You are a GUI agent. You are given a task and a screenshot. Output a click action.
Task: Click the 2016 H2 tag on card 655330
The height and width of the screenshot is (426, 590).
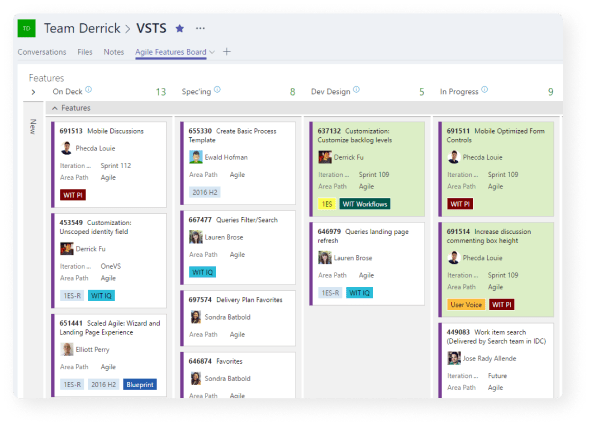click(205, 192)
